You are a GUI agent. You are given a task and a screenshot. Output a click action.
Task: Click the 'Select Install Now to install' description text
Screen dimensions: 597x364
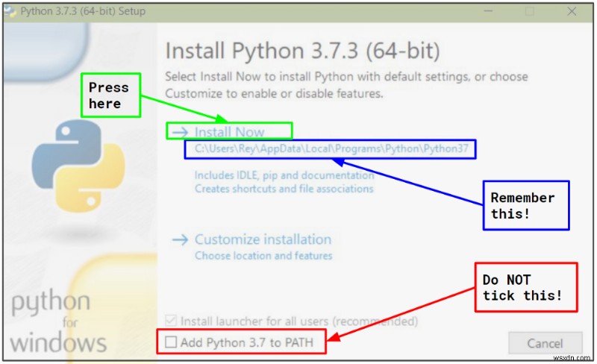(x=346, y=84)
